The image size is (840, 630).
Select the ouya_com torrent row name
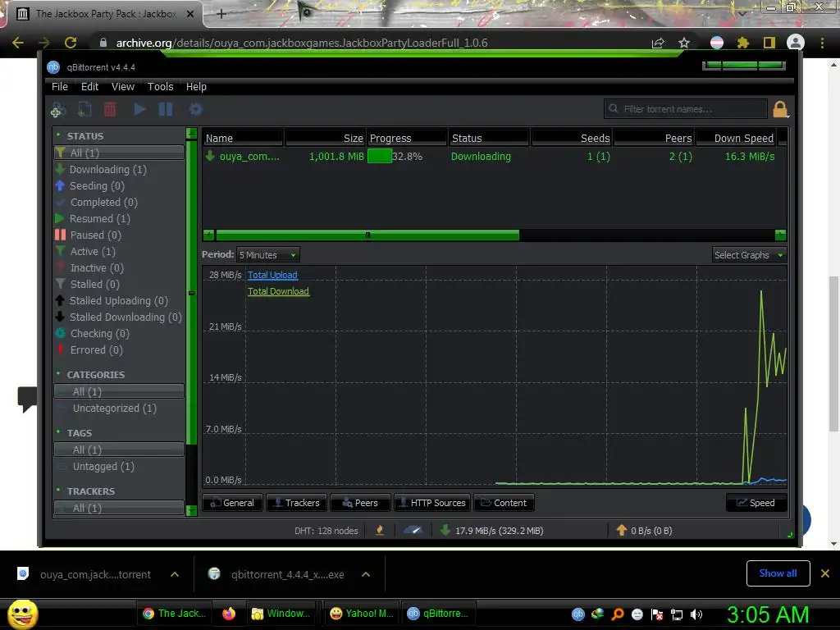[x=249, y=157]
